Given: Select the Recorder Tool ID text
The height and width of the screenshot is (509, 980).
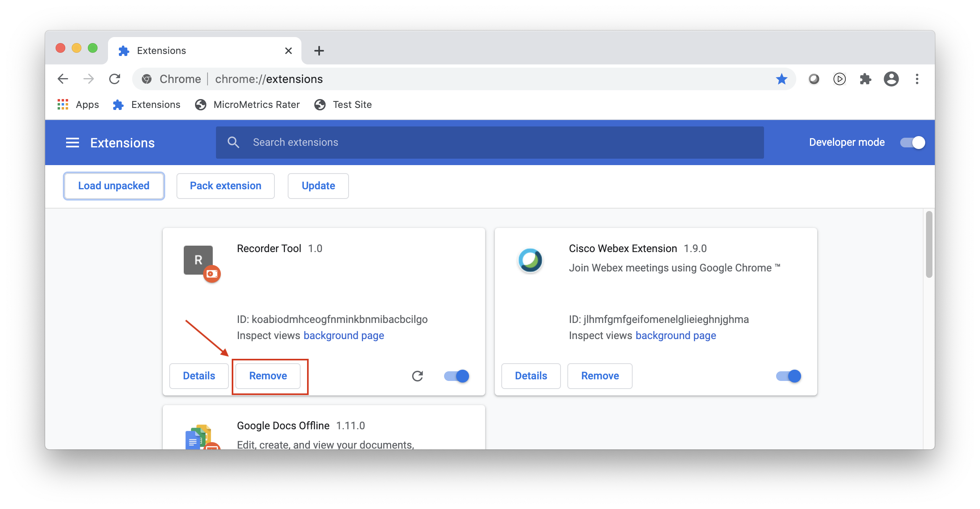Looking at the screenshot, I should coord(332,319).
